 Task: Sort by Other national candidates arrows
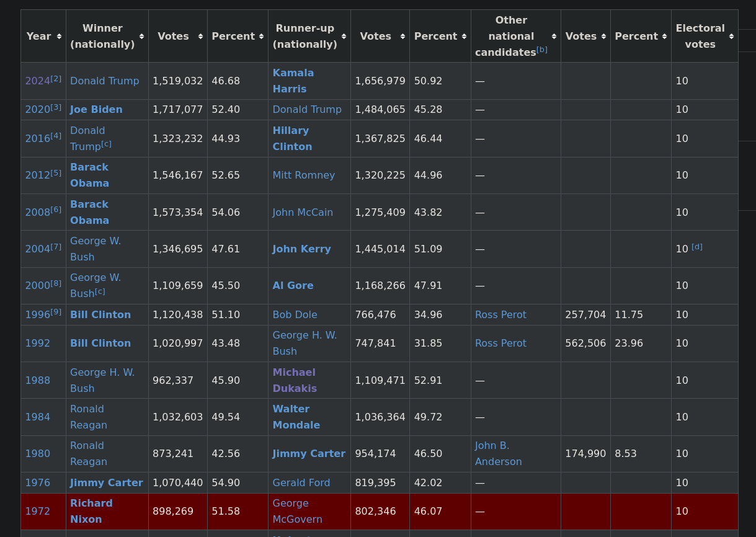554,37
